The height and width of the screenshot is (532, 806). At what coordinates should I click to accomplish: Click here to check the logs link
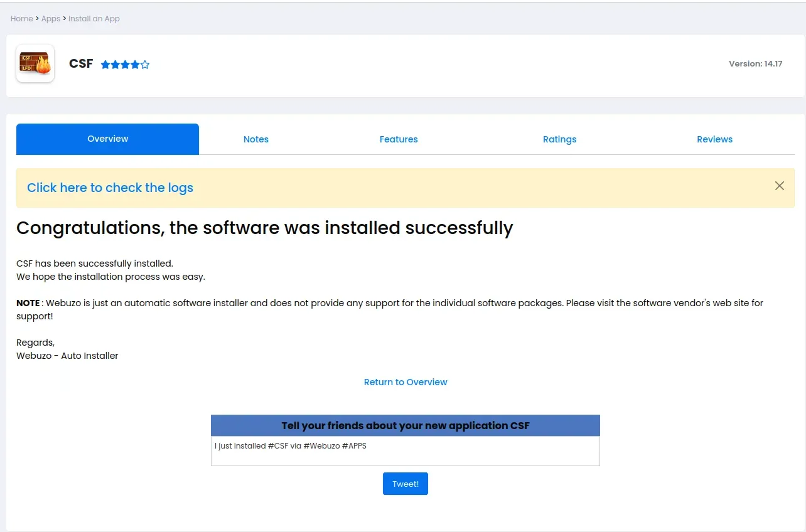click(x=110, y=188)
